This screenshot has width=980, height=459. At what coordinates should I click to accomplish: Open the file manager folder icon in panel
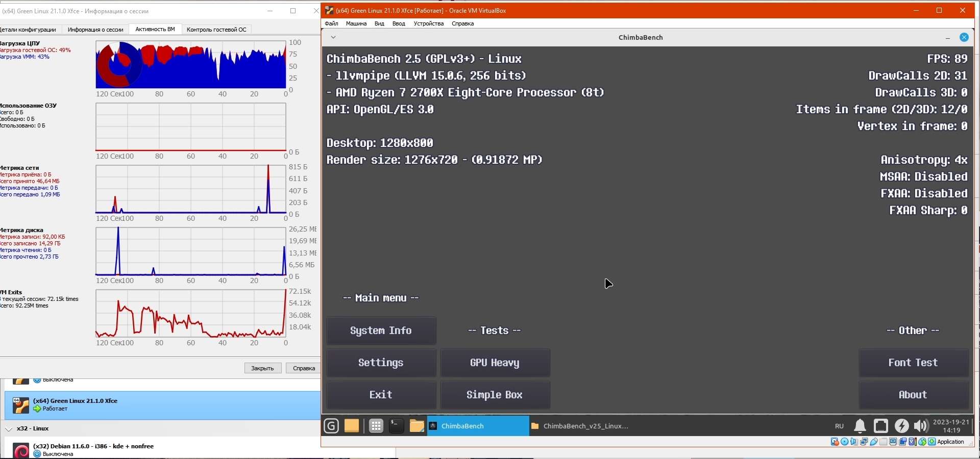tap(417, 426)
